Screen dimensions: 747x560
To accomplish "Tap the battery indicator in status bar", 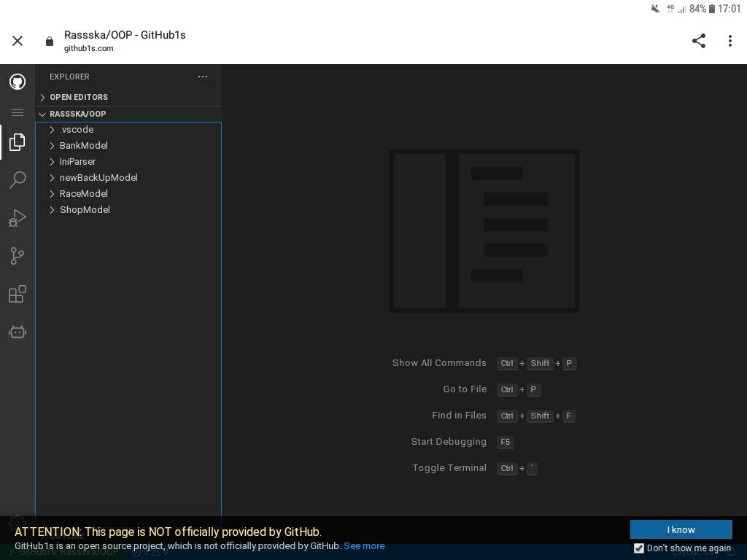I will (712, 9).
